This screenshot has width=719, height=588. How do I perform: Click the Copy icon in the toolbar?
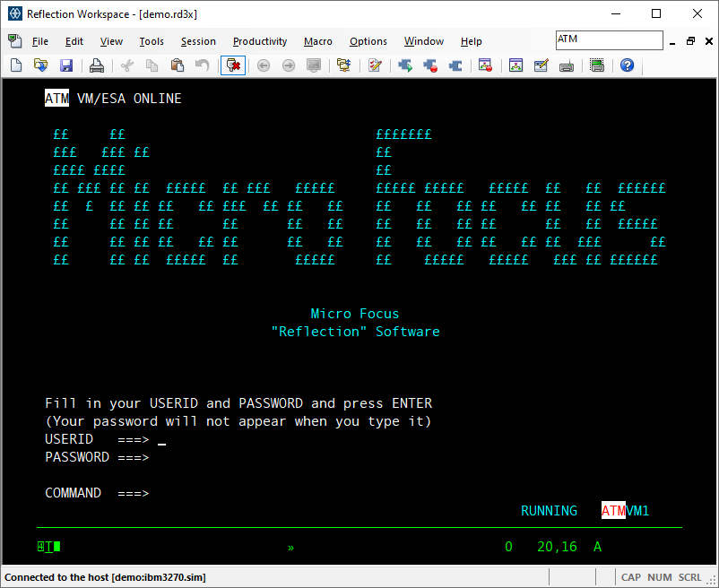[x=152, y=65]
